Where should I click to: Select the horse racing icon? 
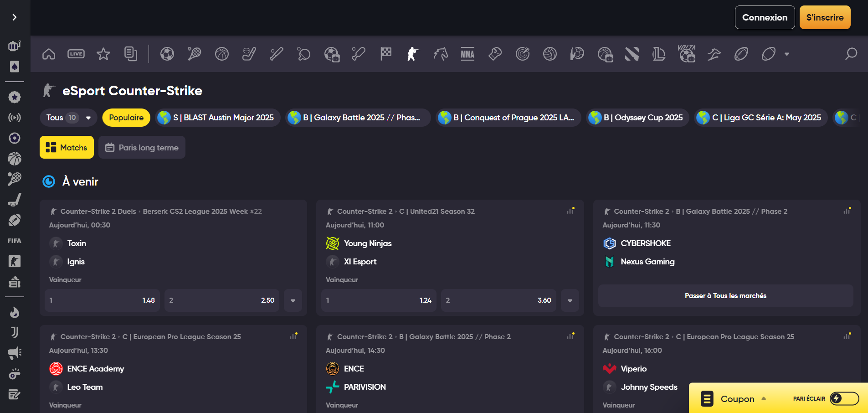coord(441,54)
